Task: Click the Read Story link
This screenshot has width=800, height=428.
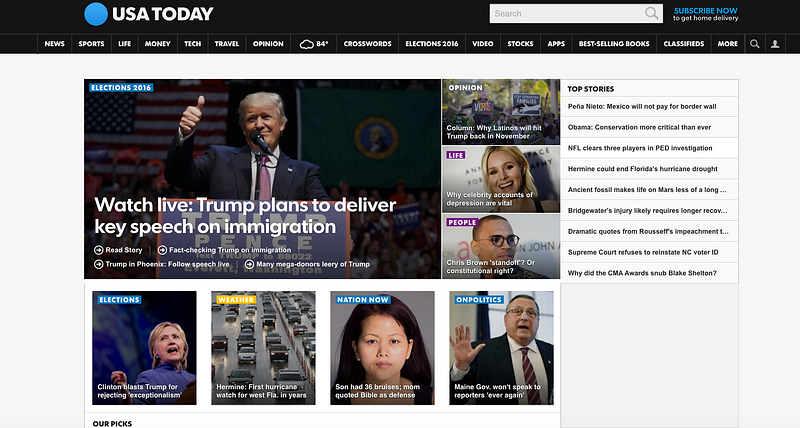Action: point(123,250)
